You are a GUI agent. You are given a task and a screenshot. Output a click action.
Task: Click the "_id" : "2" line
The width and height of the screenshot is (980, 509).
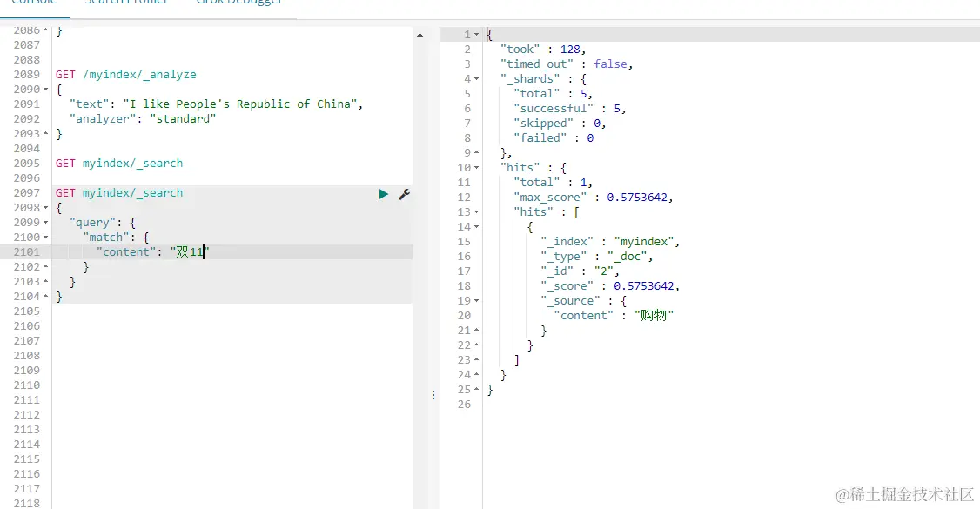[580, 271]
